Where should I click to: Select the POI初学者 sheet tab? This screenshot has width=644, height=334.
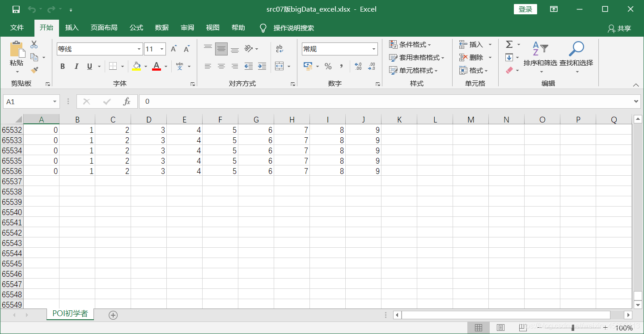(70, 314)
